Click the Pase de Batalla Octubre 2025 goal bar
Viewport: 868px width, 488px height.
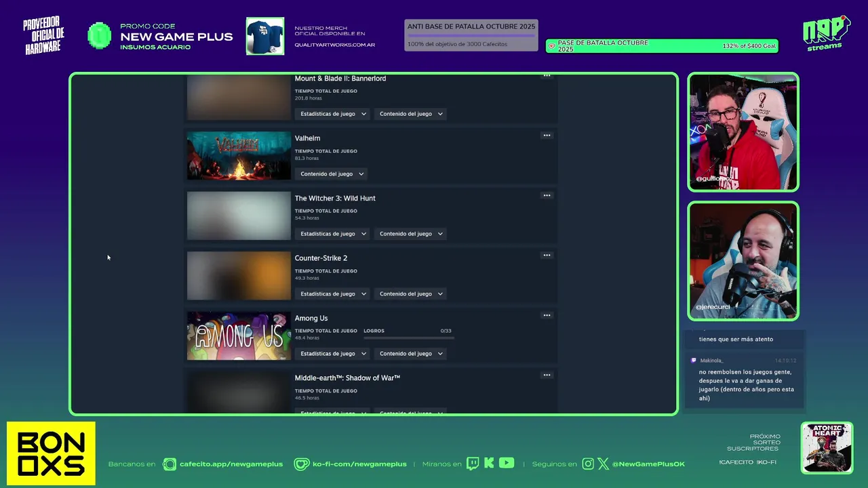[x=662, y=46]
